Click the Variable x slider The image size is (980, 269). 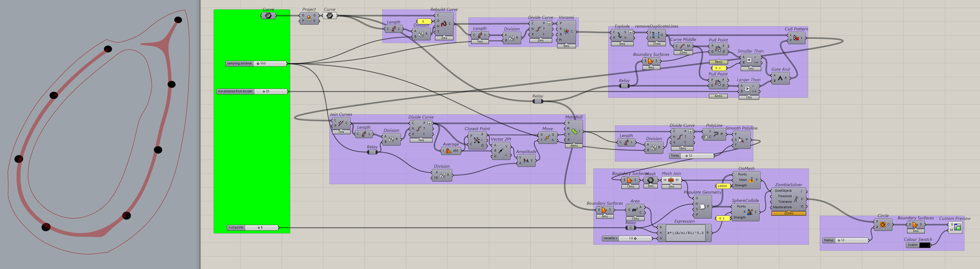[x=627, y=238]
